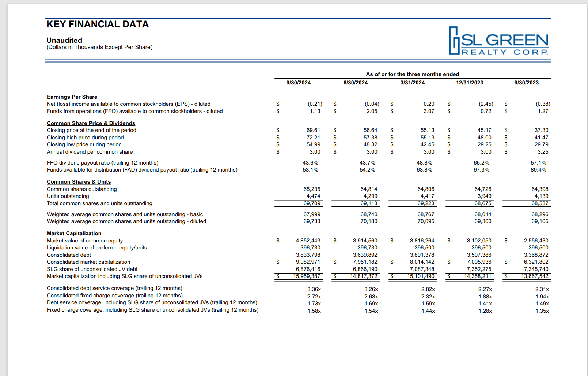The height and width of the screenshot is (376, 588).
Task: Select the Annual dividend per common share row
Action: click(x=90, y=151)
